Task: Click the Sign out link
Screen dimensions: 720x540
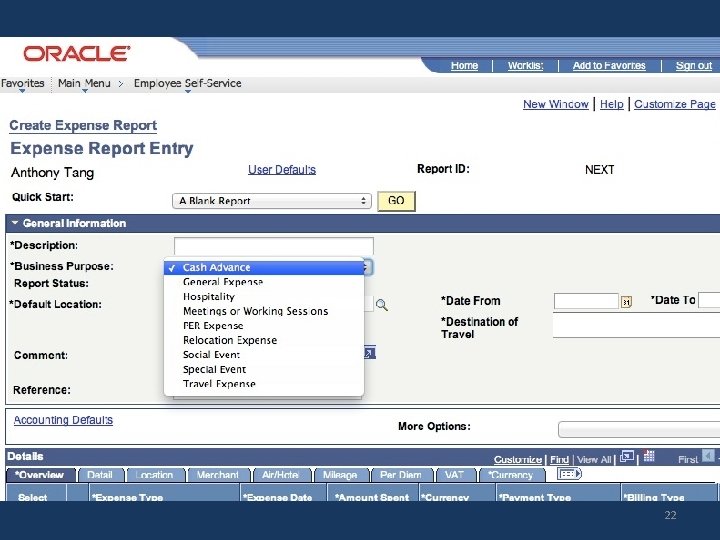Action: tap(693, 66)
